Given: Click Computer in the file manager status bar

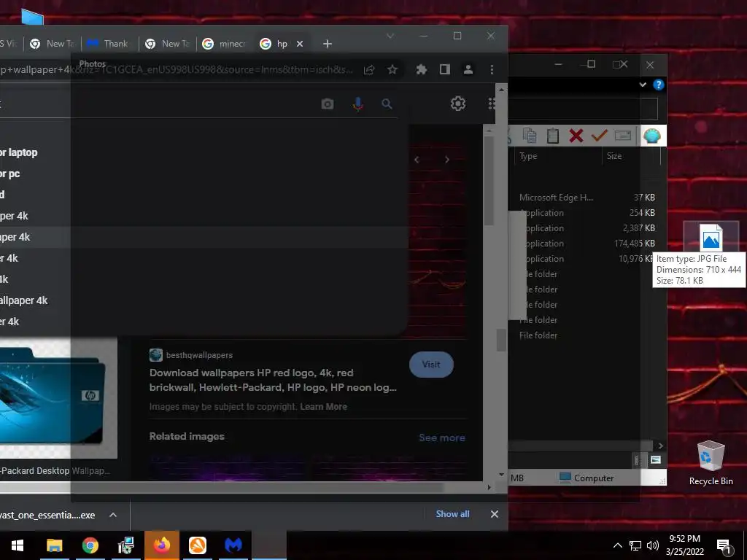Looking at the screenshot, I should [587, 478].
